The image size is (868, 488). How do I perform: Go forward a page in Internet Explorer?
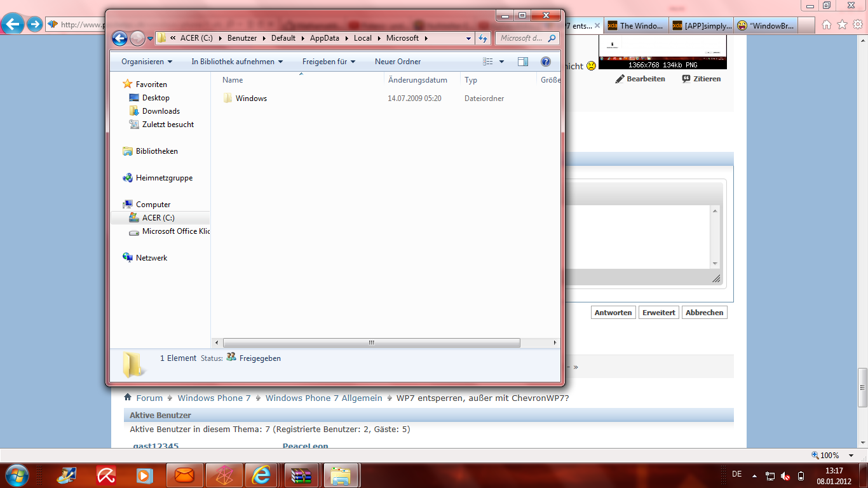pyautogui.click(x=34, y=25)
